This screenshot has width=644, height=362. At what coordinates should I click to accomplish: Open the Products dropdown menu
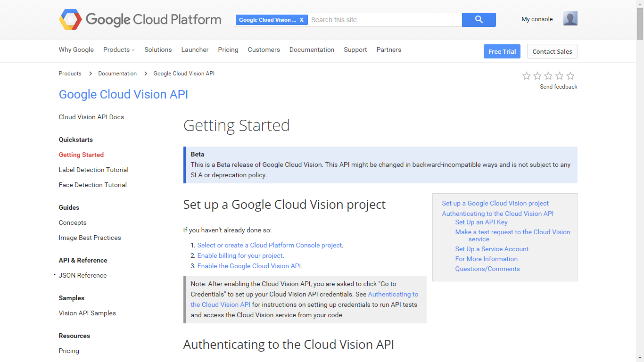pos(119,49)
